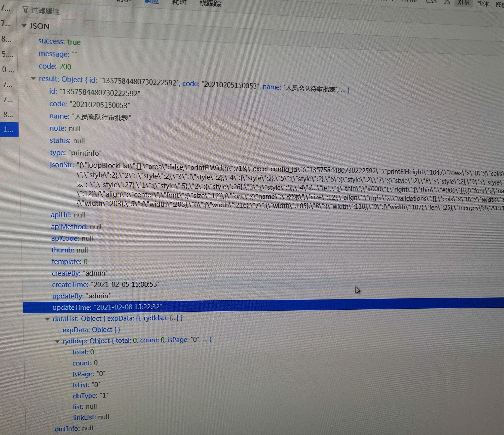This screenshot has width=504, height=435.
Task: Toggle the CSS request filter
Action: click(431, 2)
